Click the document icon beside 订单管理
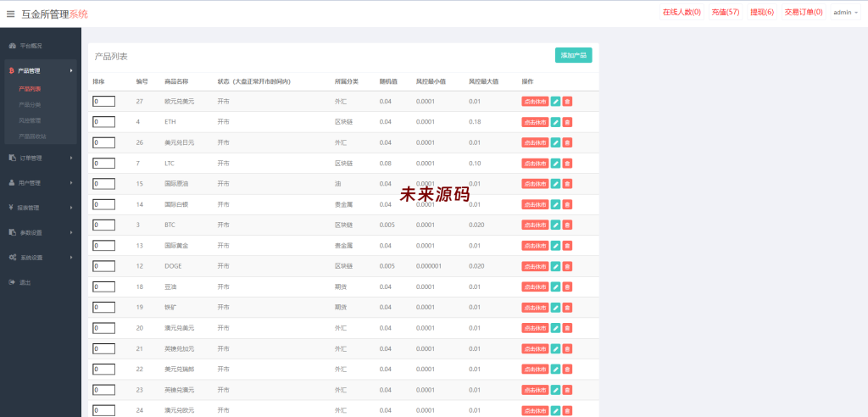868x417 pixels. (12, 158)
